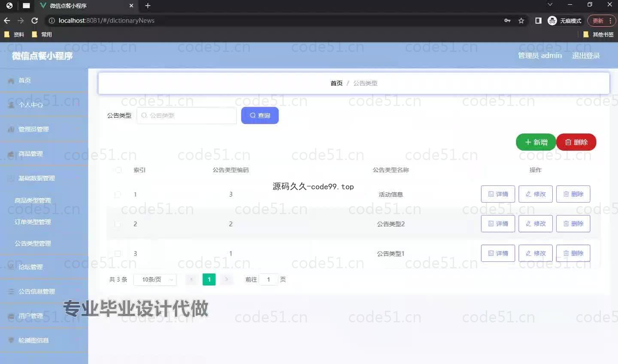Click the 个人中心 user icon
Image resolution: width=618 pixels, height=364 pixels.
pyautogui.click(x=11, y=105)
